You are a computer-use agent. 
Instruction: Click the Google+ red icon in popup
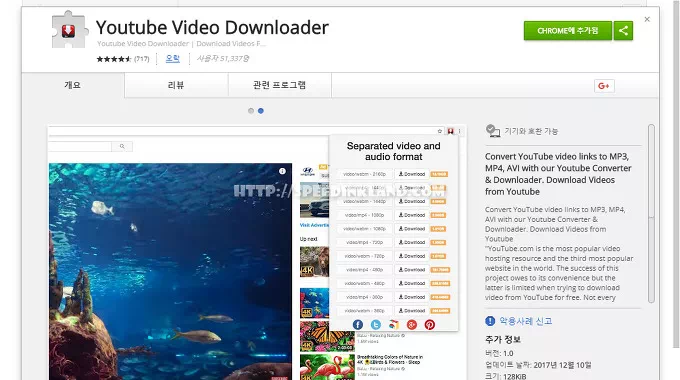[x=412, y=324]
